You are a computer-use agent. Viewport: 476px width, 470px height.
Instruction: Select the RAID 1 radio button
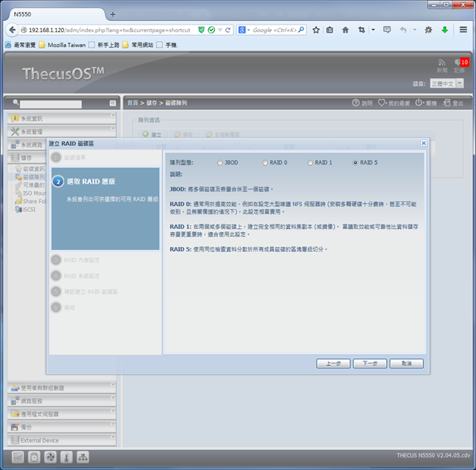tap(310, 163)
